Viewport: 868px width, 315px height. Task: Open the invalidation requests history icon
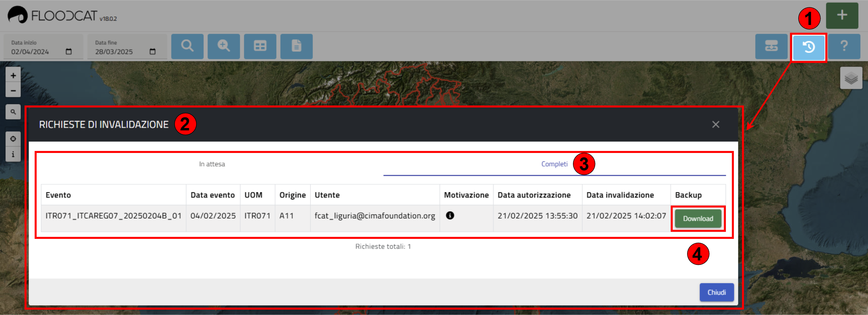(808, 47)
